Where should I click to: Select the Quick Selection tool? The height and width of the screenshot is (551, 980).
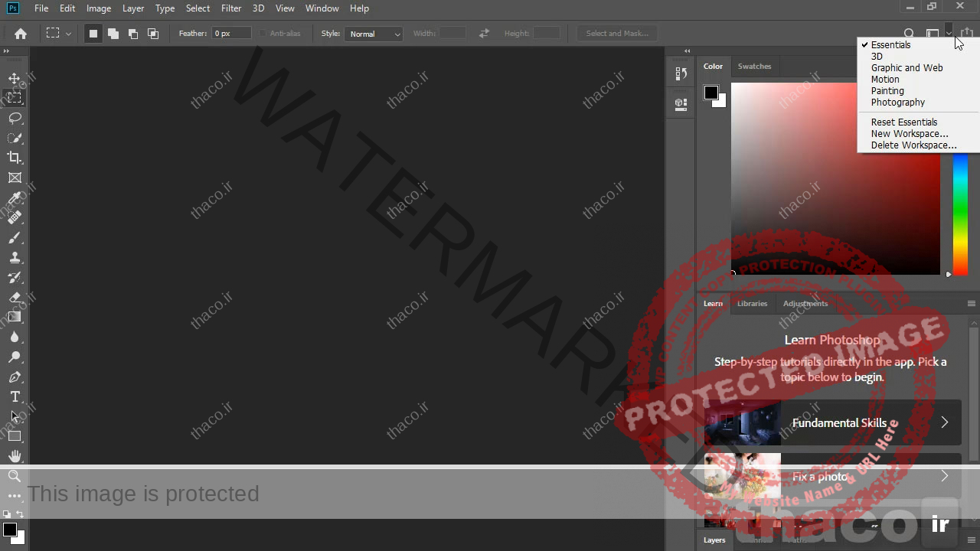15,138
